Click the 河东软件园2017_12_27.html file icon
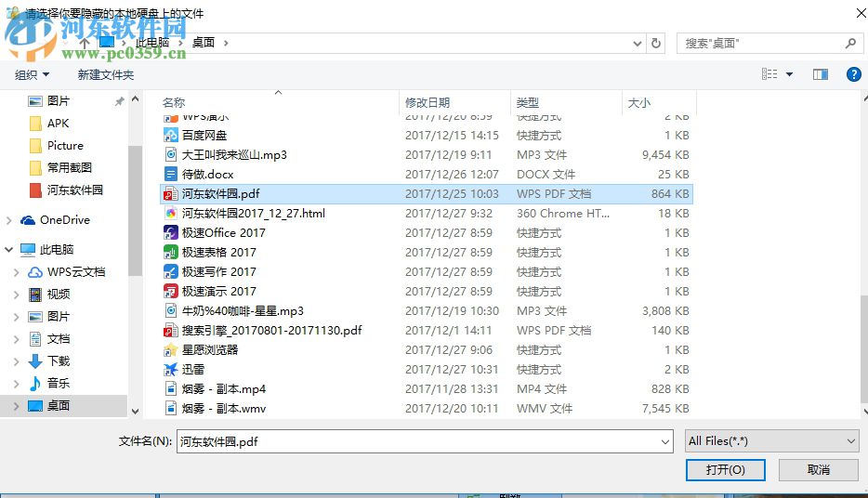 [170, 213]
